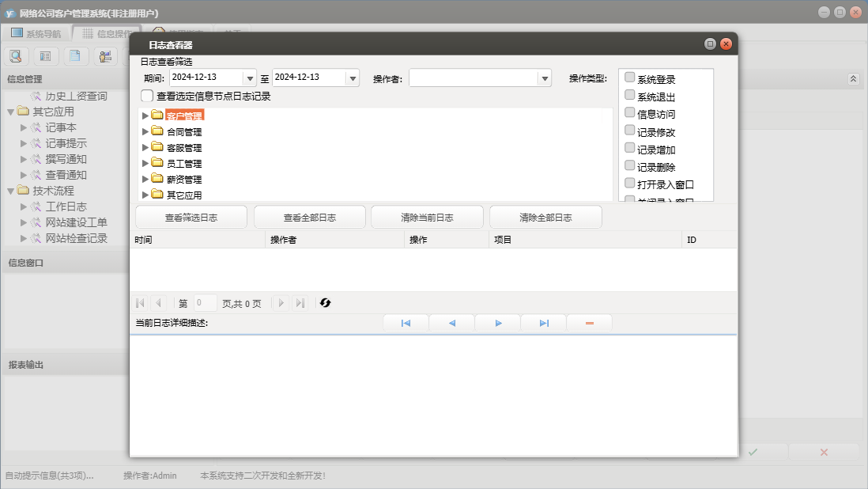Open the 操作者 dropdown list
Screen dimensions: 868x489
click(544, 78)
